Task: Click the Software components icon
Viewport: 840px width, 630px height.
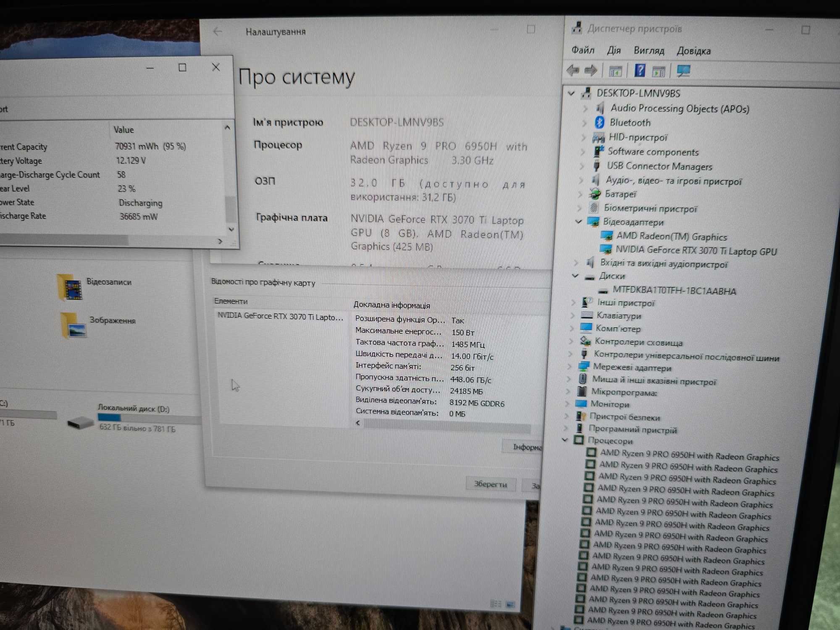Action: (x=598, y=151)
